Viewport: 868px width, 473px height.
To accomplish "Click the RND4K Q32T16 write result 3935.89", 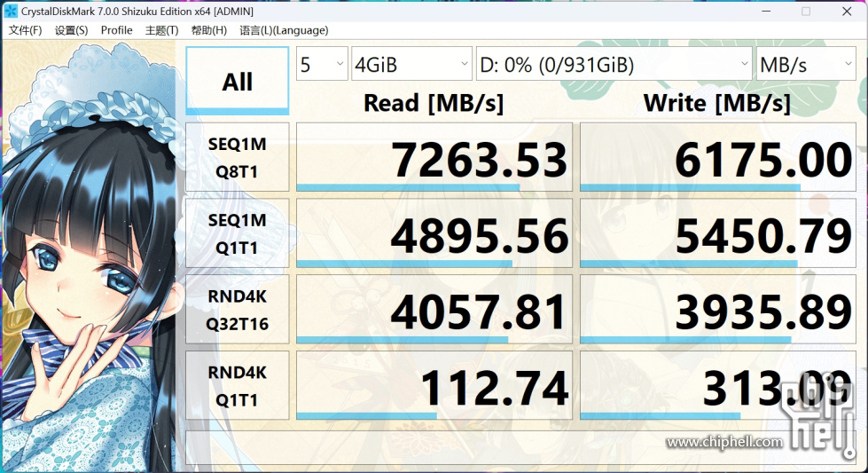I will [718, 310].
